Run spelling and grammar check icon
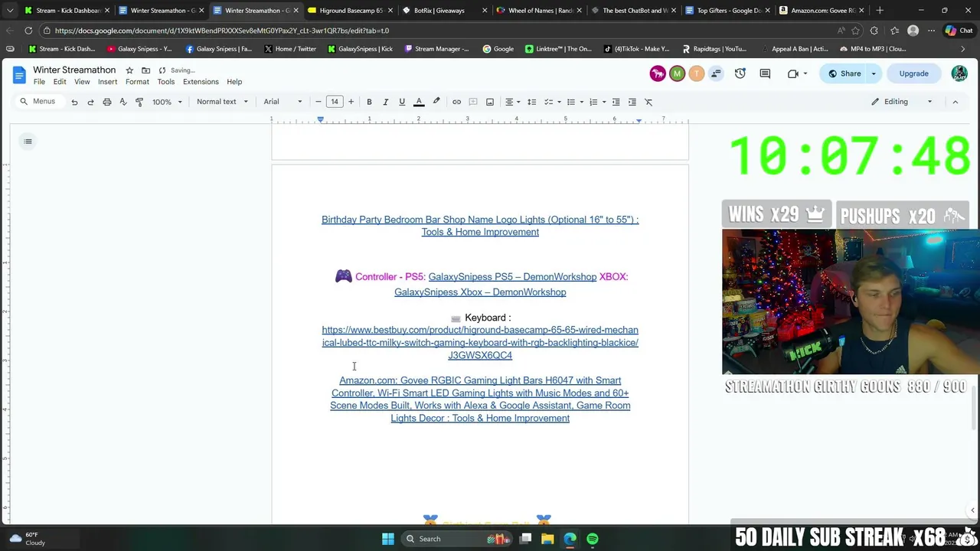The image size is (980, 551). pyautogui.click(x=122, y=102)
